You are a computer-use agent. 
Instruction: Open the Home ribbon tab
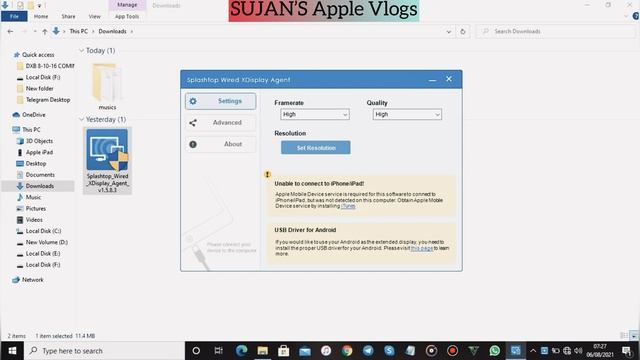(41, 16)
